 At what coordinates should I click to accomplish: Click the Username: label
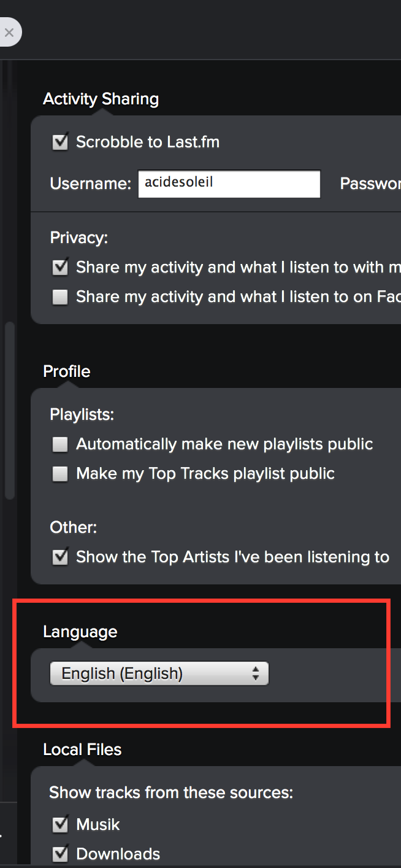91,184
